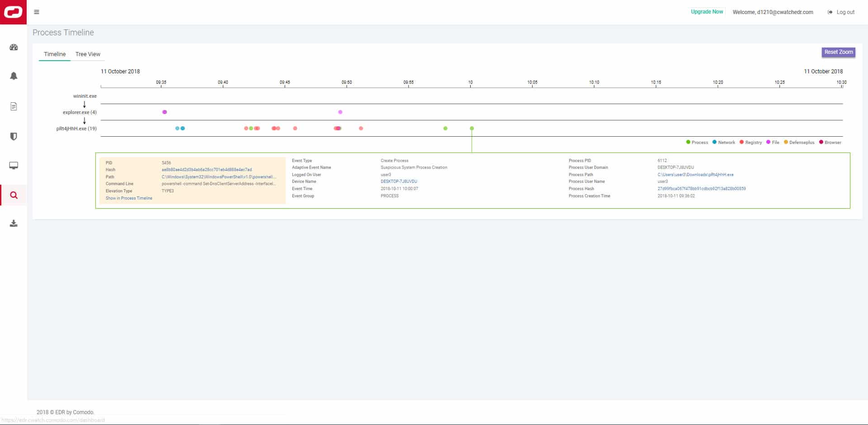This screenshot has width=868, height=425.
Task: Open the dashboard gauge icon in sidebar
Action: pyautogui.click(x=14, y=47)
